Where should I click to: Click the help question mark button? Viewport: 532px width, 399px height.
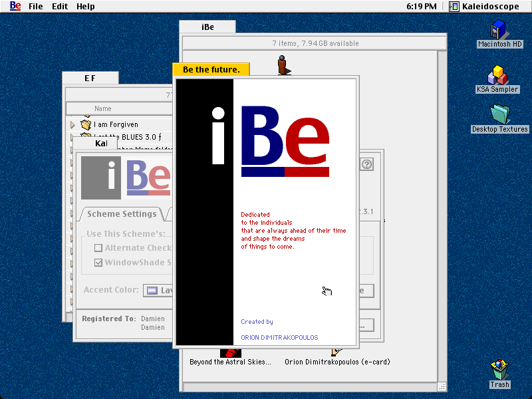367,164
